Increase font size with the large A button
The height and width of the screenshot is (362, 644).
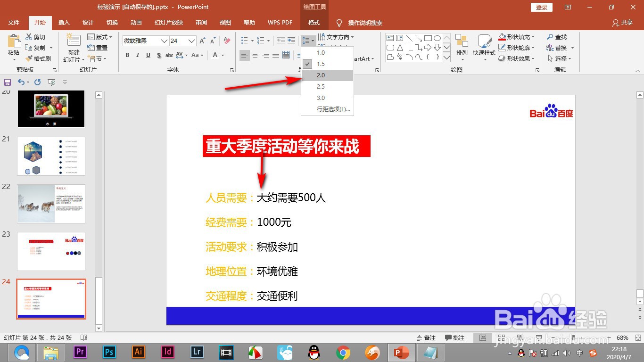[x=202, y=41]
